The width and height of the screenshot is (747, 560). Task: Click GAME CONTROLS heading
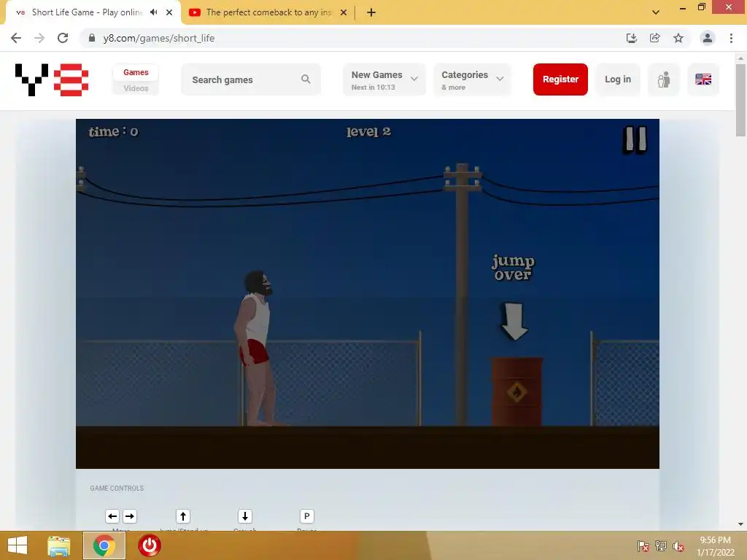click(117, 488)
